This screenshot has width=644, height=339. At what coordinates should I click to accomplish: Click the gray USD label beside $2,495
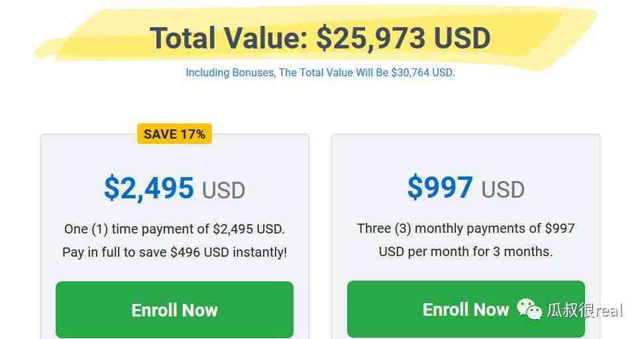pyautogui.click(x=223, y=190)
